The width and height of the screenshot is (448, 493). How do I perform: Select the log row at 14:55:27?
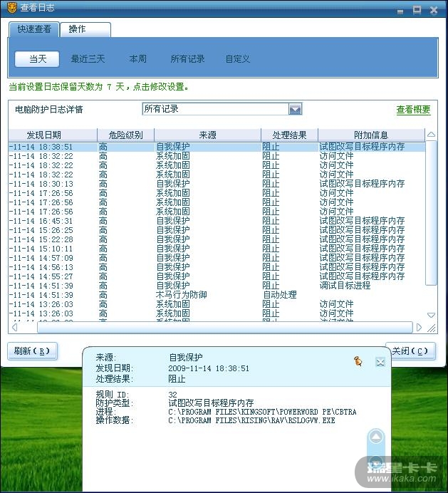point(217,276)
